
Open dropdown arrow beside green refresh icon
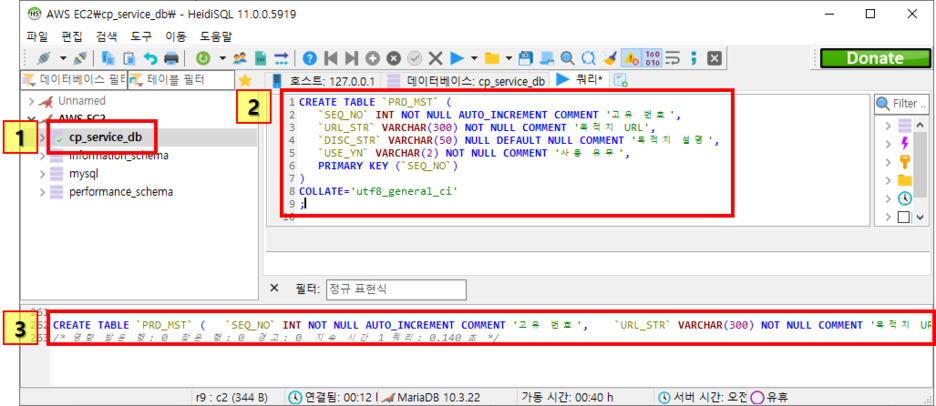point(222,58)
